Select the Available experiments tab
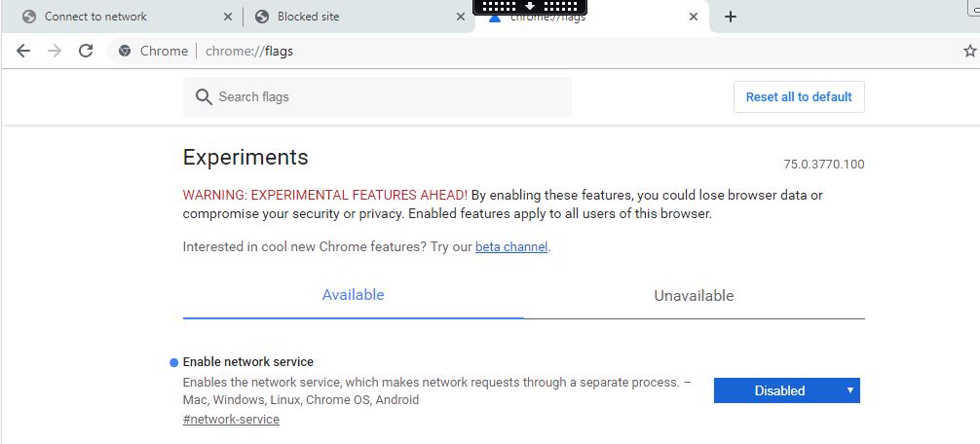The height and width of the screenshot is (444, 980). 353,295
